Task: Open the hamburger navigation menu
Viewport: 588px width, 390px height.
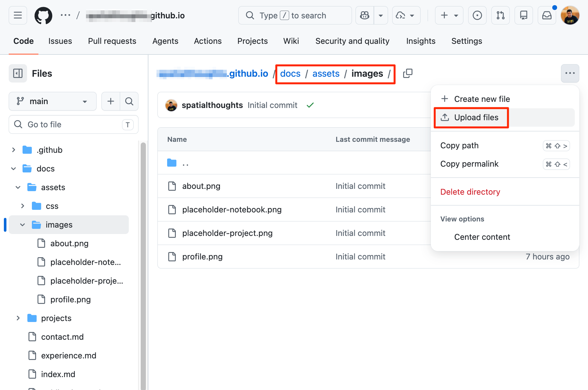Action: click(18, 15)
